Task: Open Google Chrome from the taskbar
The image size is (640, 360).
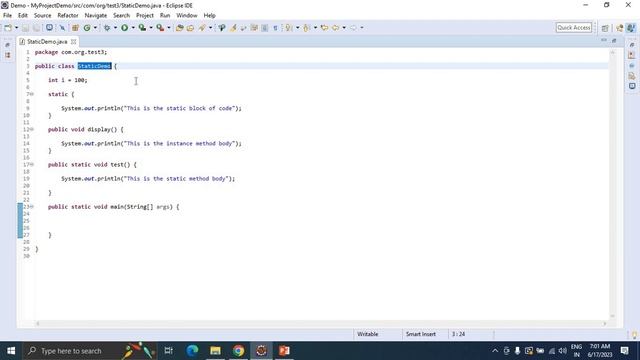Action: [238, 351]
